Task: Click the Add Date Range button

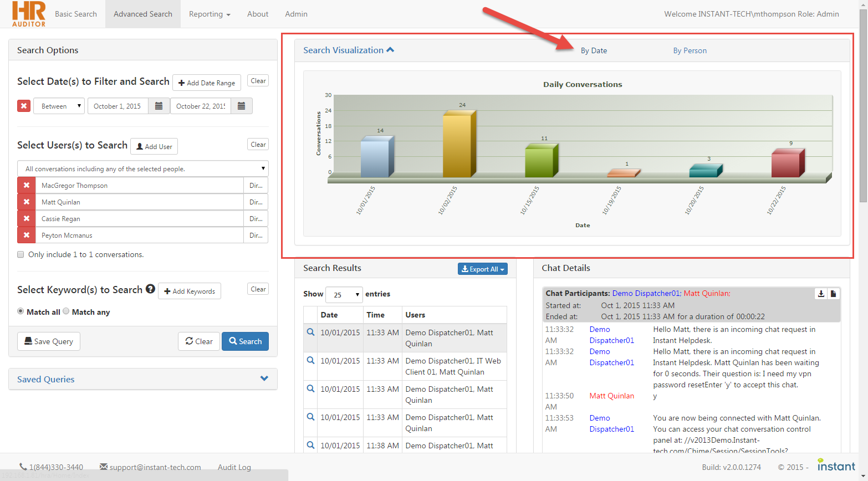Action: pyautogui.click(x=207, y=83)
